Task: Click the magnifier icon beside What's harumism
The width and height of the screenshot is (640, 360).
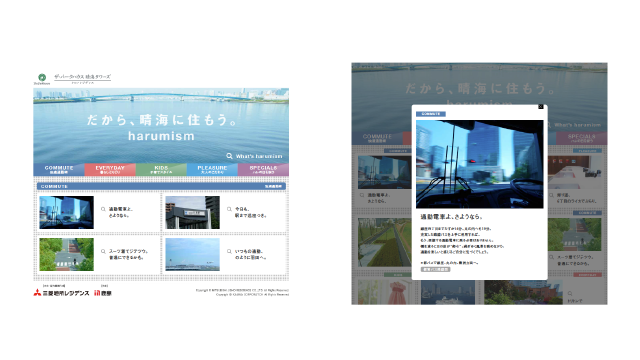Action: click(229, 156)
